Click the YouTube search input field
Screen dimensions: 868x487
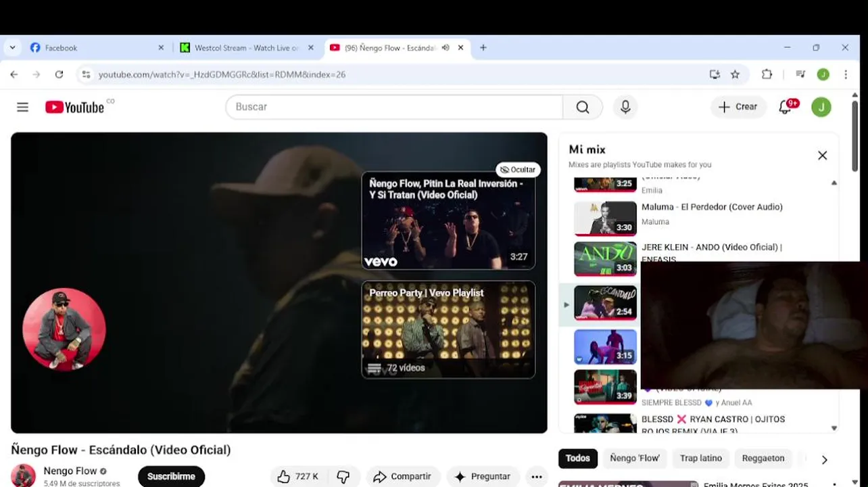[394, 107]
